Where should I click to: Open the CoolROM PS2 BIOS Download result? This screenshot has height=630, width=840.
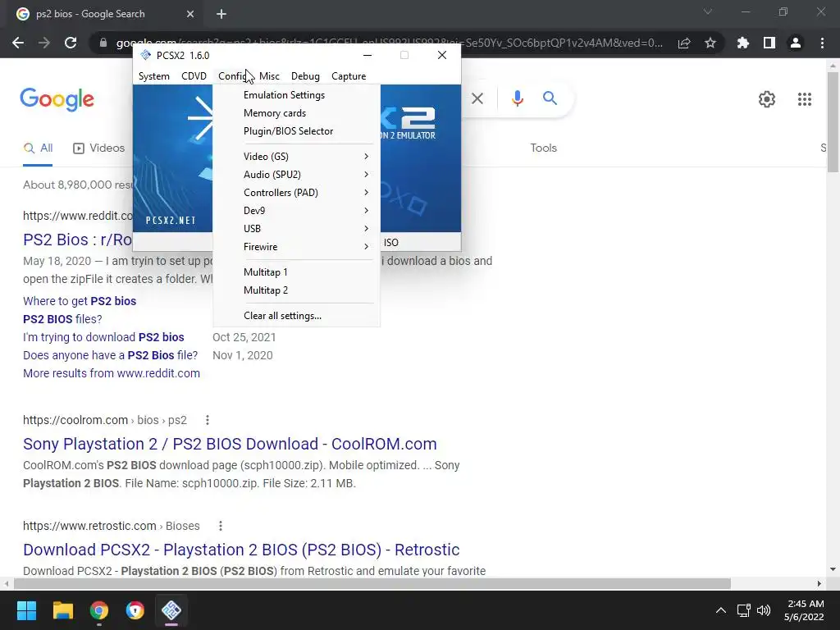(x=230, y=444)
